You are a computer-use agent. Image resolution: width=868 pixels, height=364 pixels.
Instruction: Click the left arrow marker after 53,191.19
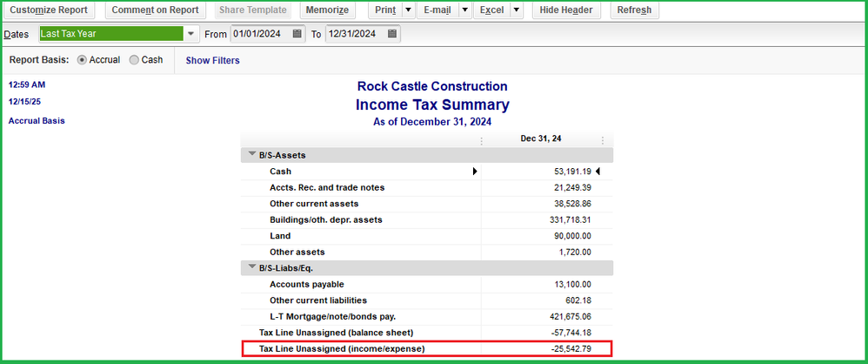coord(598,172)
